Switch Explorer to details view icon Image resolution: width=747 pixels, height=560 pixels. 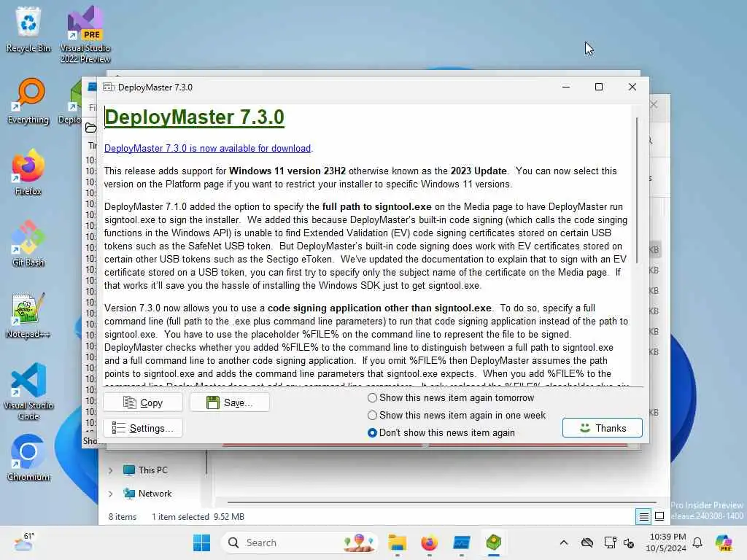coord(643,516)
